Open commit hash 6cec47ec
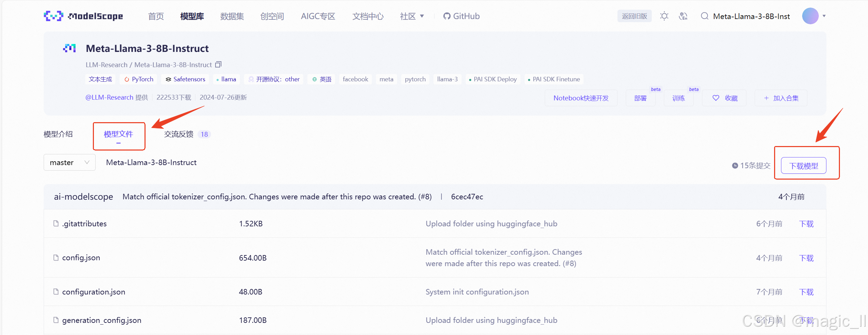The width and height of the screenshot is (868, 335). 467,197
